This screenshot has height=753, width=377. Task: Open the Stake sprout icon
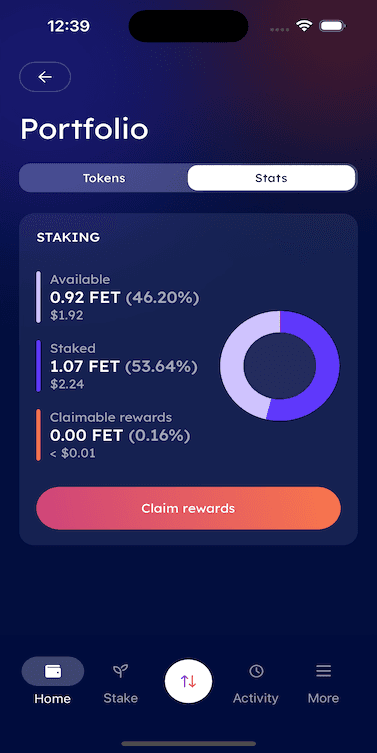pyautogui.click(x=121, y=671)
